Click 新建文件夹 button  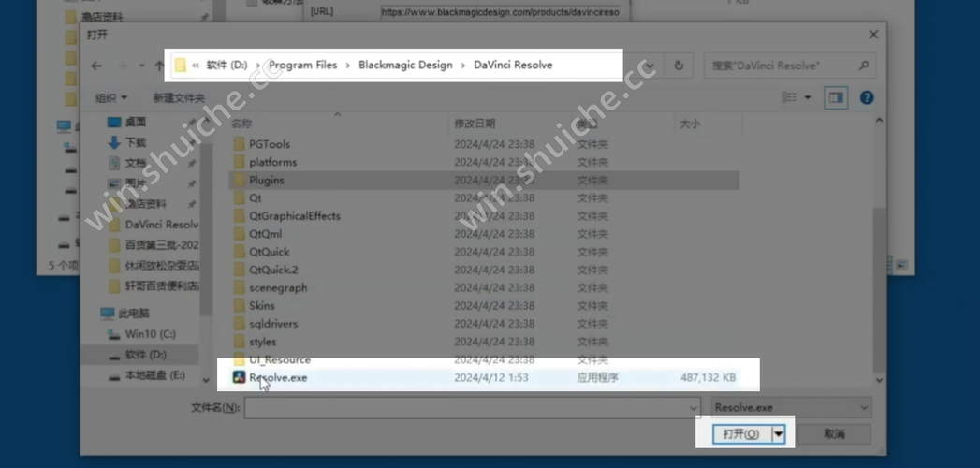pyautogui.click(x=179, y=97)
